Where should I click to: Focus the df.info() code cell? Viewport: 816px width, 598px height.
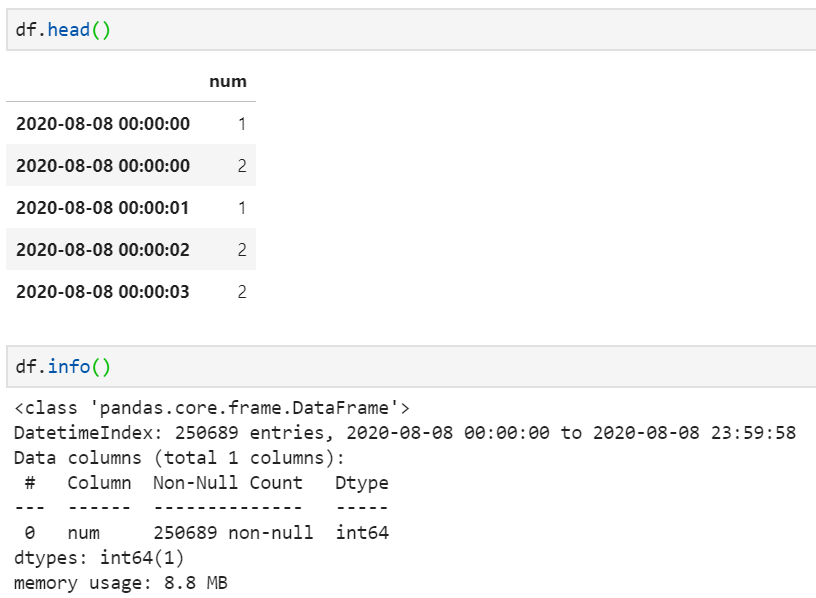[x=400, y=367]
